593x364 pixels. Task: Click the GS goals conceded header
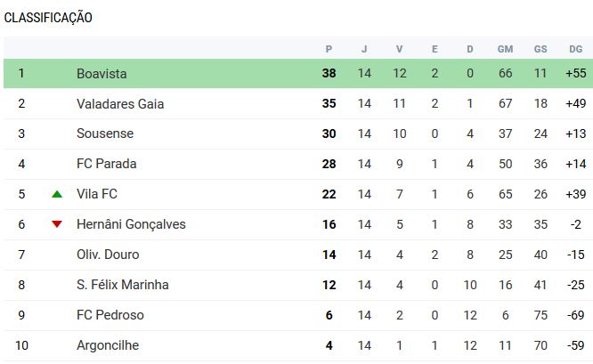[540, 49]
